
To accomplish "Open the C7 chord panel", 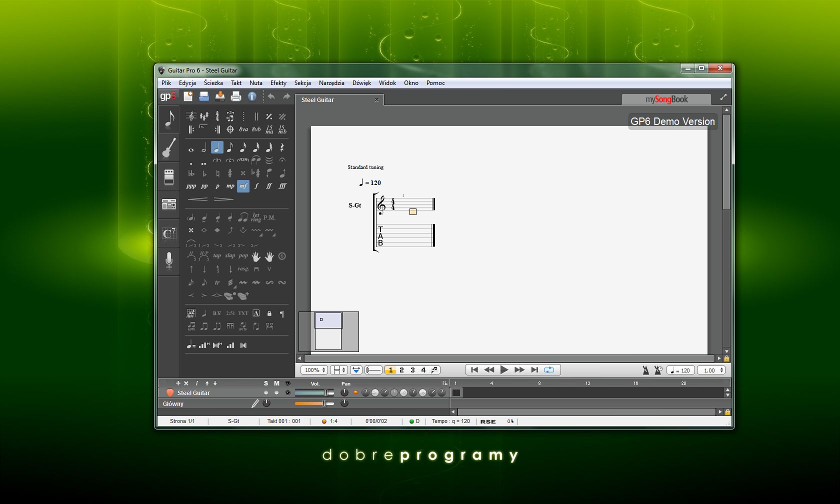I will (x=169, y=233).
